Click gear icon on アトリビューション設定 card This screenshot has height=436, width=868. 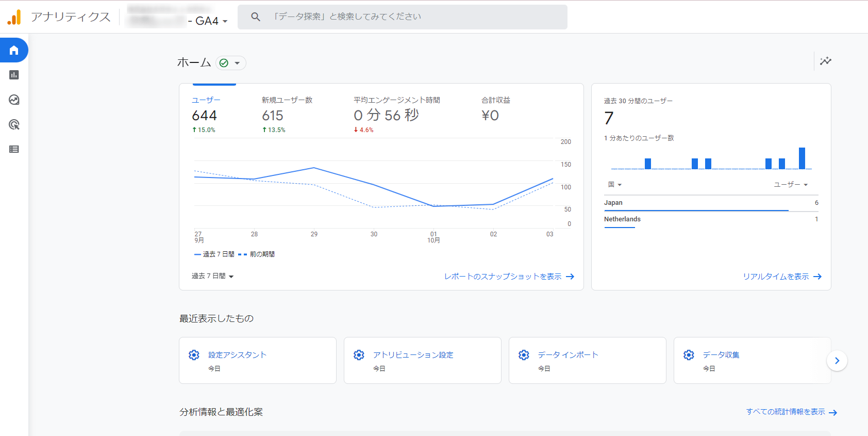point(359,355)
